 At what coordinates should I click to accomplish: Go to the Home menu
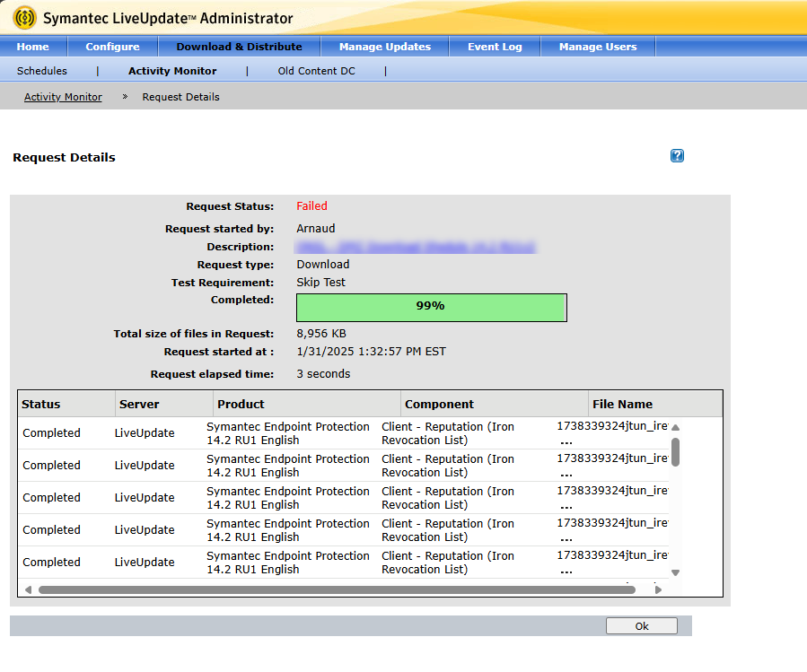(x=33, y=47)
